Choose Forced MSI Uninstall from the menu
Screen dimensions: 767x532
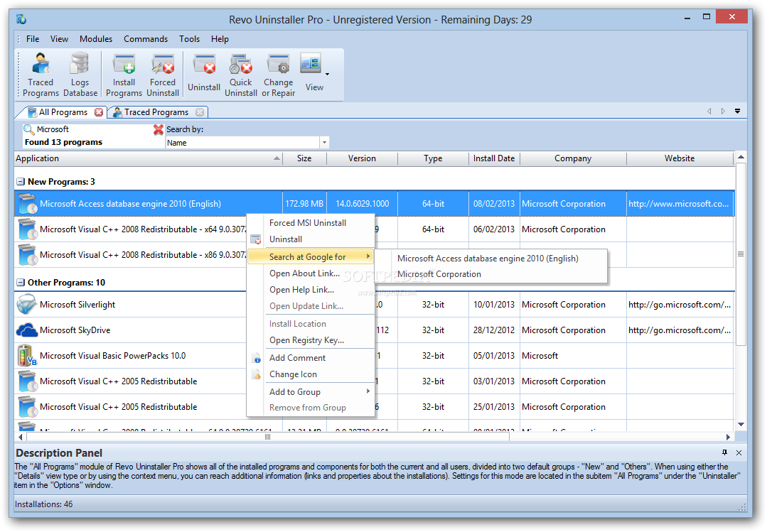point(308,223)
